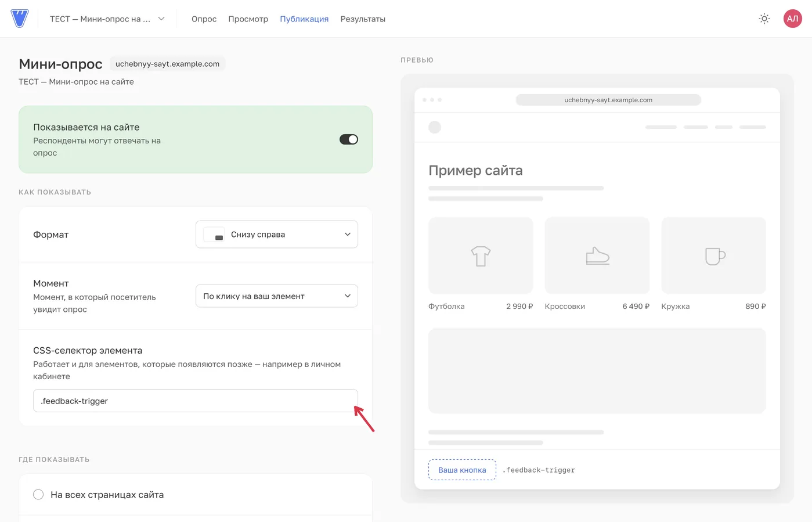The width and height of the screenshot is (812, 522).
Task: Click the uchebnyy-sayt.example.com domain badge
Action: 167,64
